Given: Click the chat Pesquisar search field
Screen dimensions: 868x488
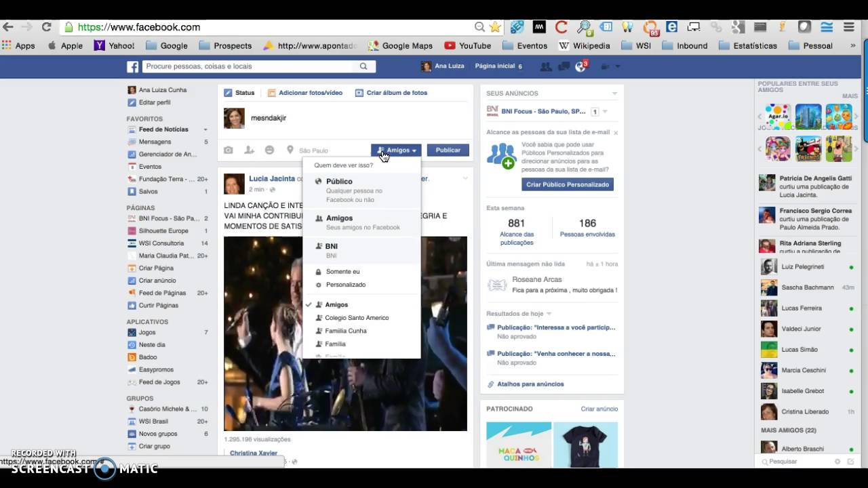Looking at the screenshot, I should point(793,462).
